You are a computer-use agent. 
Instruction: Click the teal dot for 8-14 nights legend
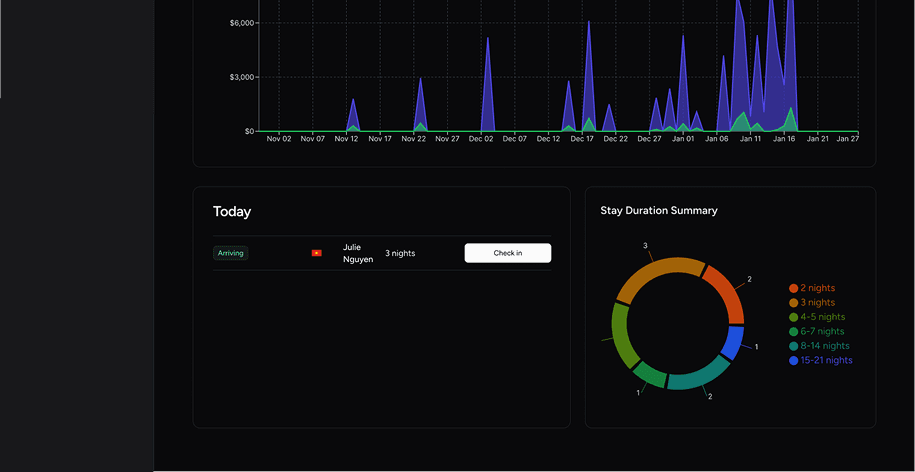pos(794,346)
